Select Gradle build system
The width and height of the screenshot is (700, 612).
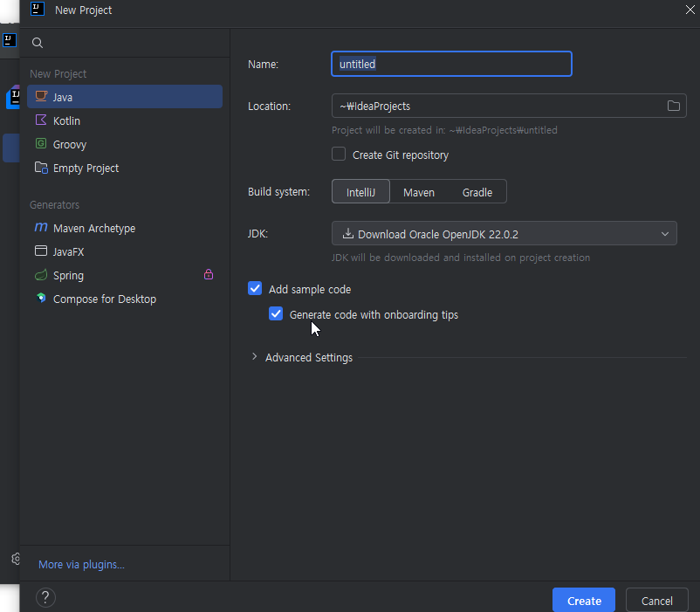pos(477,192)
